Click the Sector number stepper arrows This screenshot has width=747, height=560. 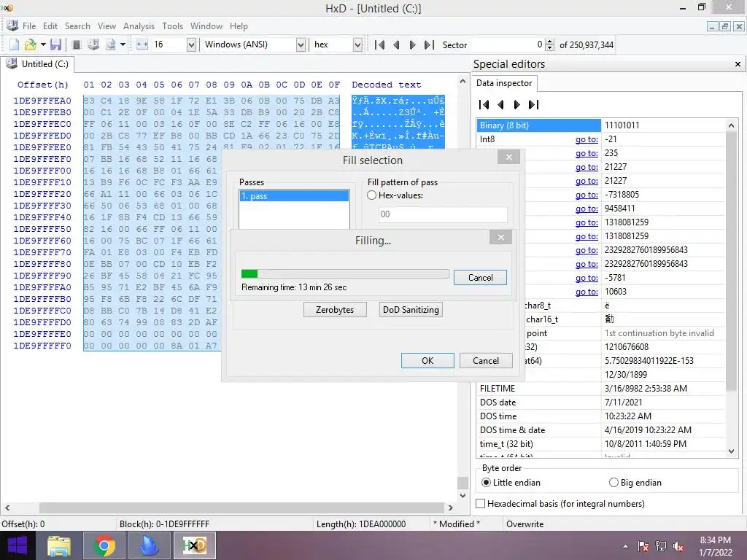[x=550, y=44]
